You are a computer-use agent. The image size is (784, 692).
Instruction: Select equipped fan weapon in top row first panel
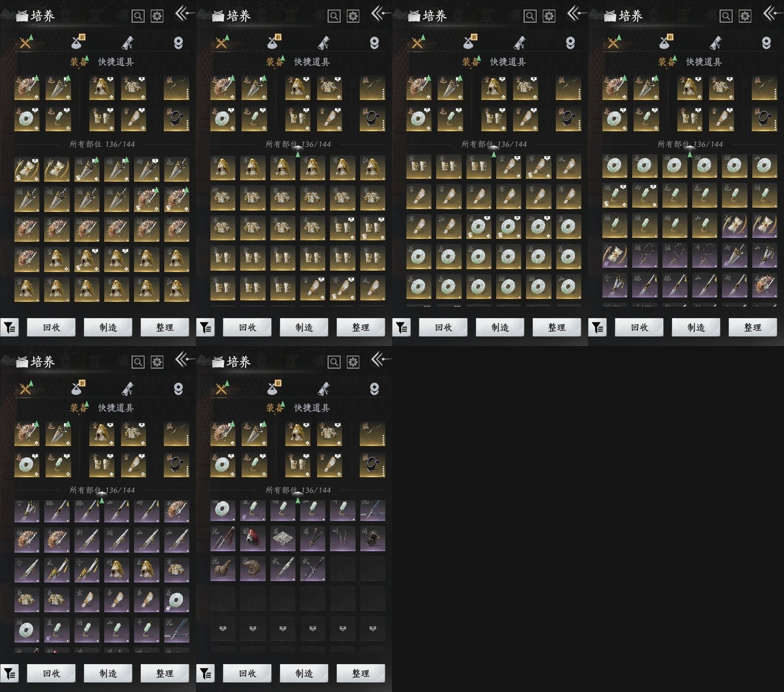pos(27,87)
